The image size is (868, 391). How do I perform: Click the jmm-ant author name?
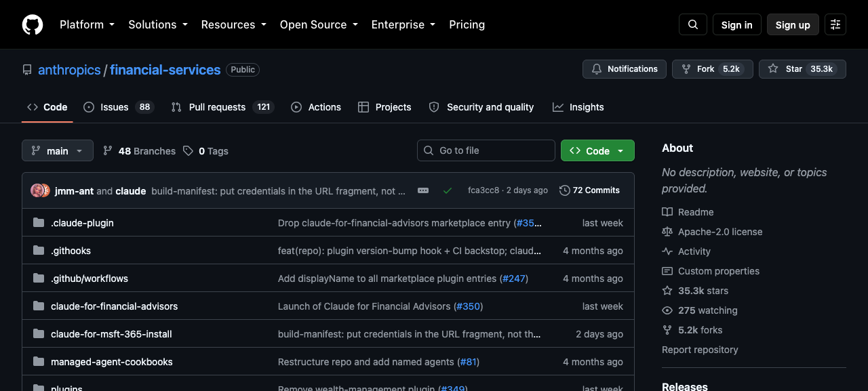(x=74, y=190)
